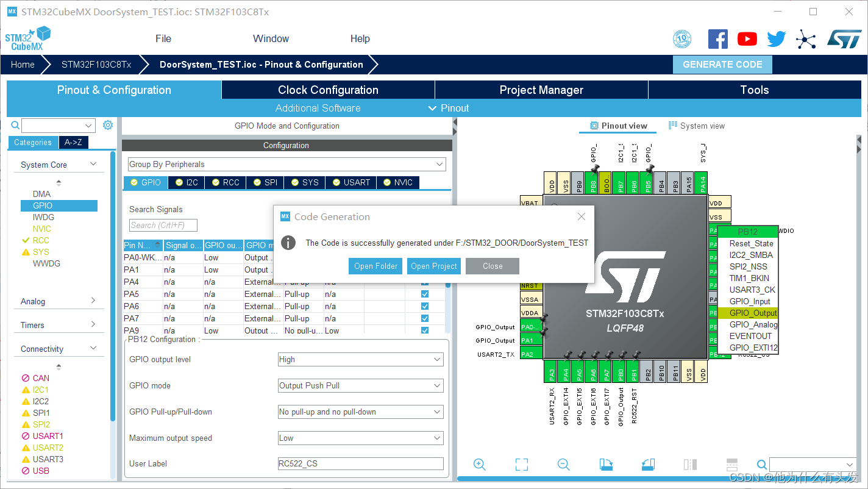Click the Open Folder button

pyautogui.click(x=376, y=266)
